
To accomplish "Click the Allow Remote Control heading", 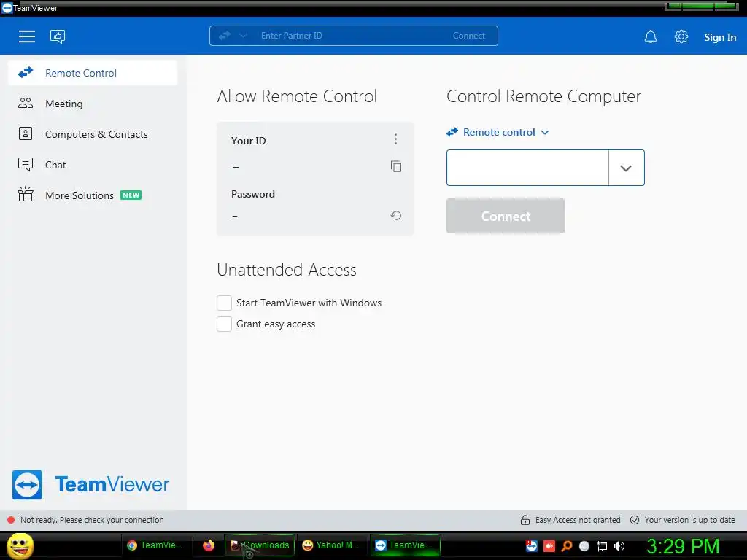I will tap(297, 96).
